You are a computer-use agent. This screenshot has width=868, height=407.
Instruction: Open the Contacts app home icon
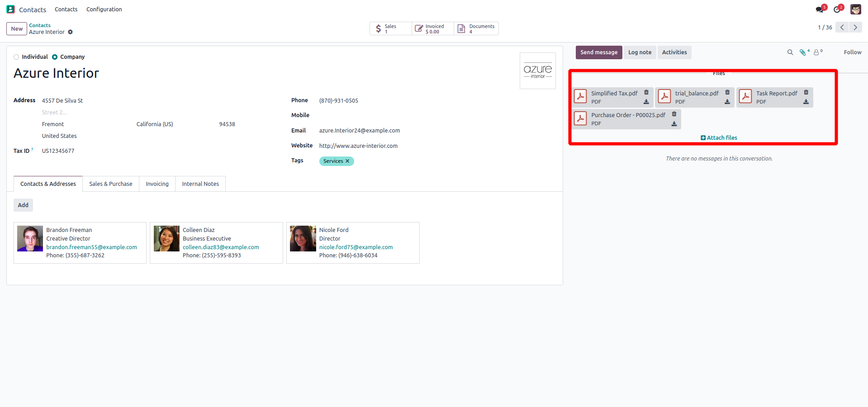(x=11, y=9)
